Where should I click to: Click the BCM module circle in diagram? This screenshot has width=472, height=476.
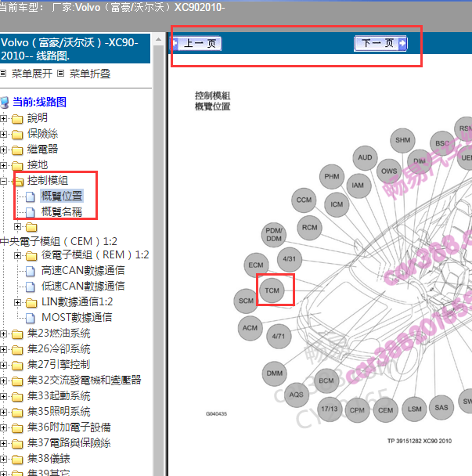pyautogui.click(x=326, y=380)
